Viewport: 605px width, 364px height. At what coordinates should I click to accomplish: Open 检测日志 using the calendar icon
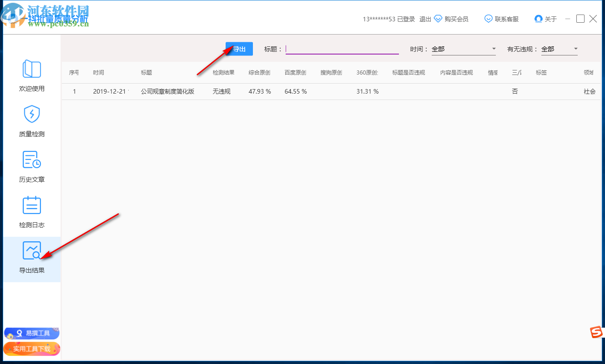[31, 205]
